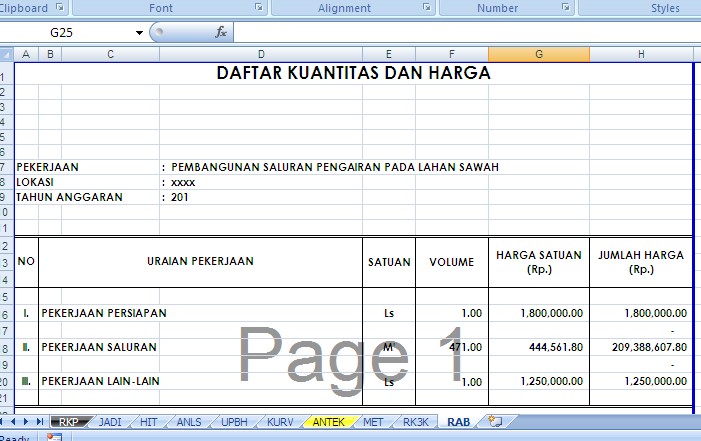Switch to the UPBH sheet tab
Image resolution: width=701 pixels, height=441 pixels.
click(234, 422)
